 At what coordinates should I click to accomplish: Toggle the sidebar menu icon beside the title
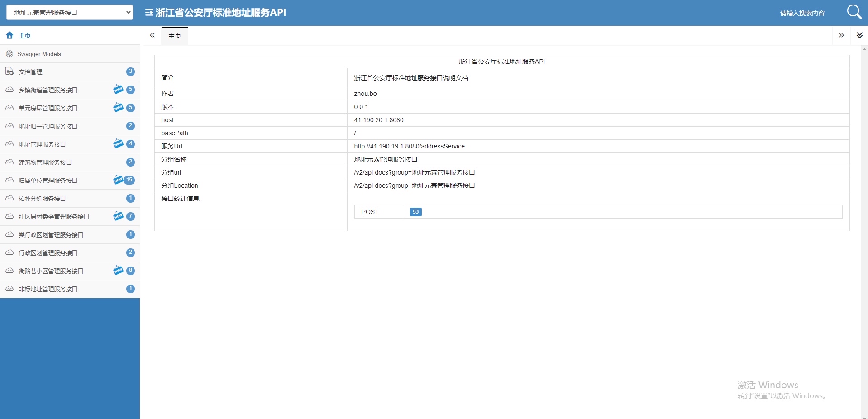click(x=149, y=13)
